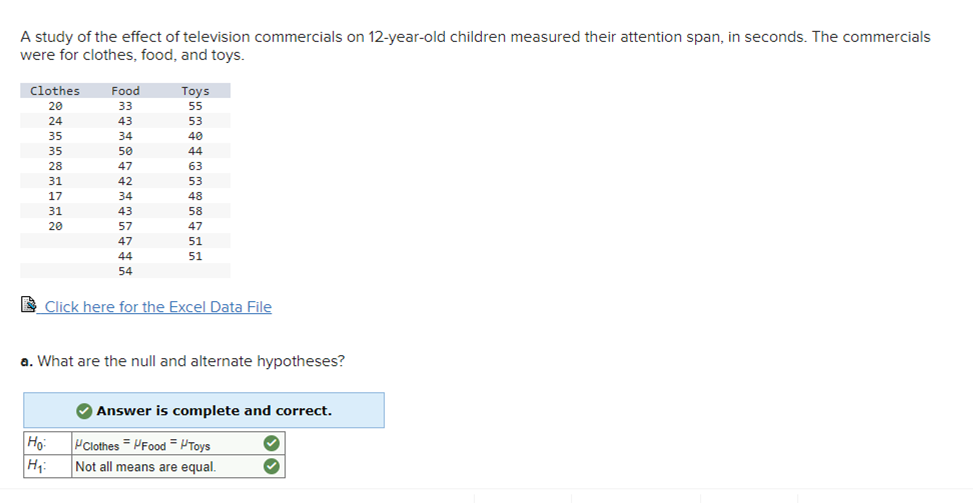Select the H0 hypothesis answer field
The width and height of the screenshot is (973, 503).
[x=178, y=443]
